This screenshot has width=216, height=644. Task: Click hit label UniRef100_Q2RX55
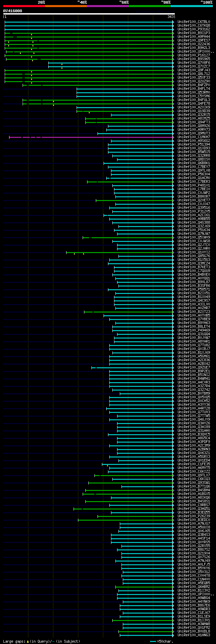tap(194, 546)
